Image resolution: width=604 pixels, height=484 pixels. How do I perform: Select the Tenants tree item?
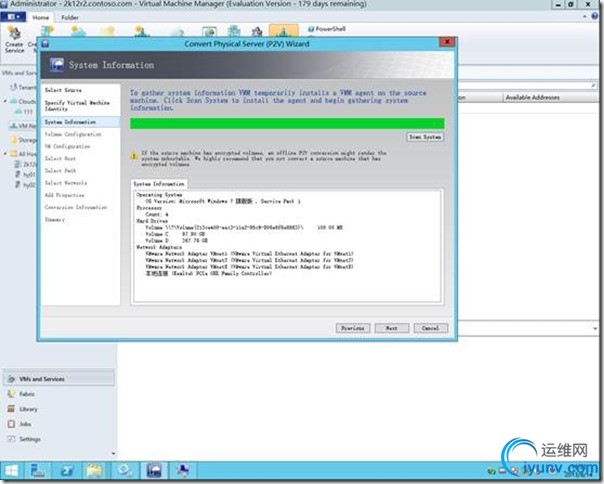click(23, 87)
